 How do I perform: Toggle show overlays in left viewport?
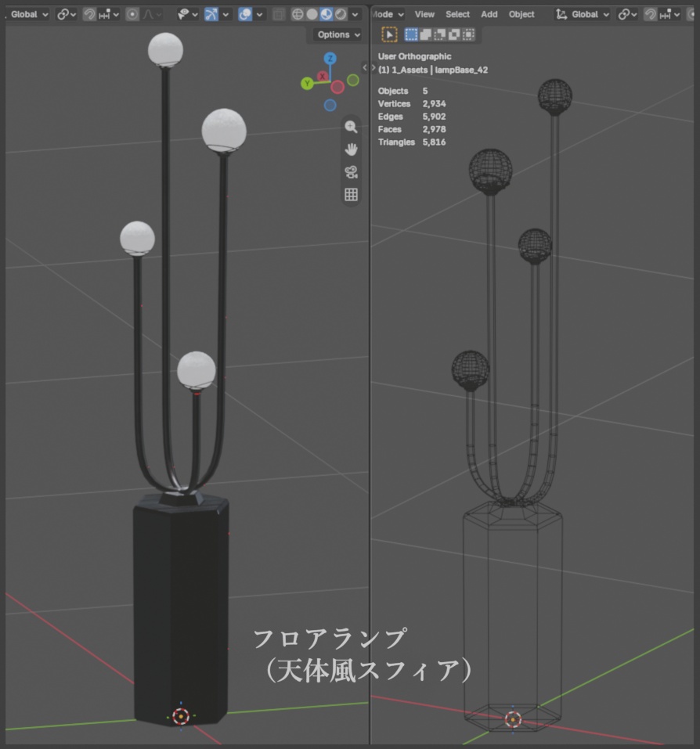[245, 14]
